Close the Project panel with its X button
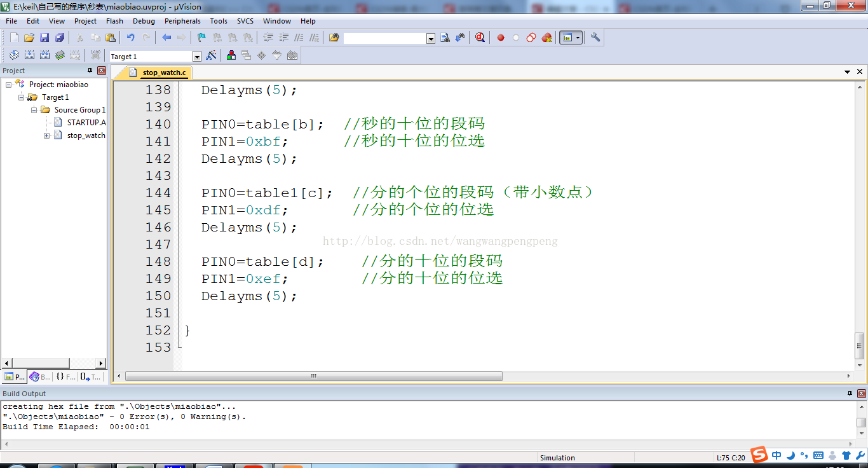This screenshot has height=468, width=868. pyautogui.click(x=102, y=71)
